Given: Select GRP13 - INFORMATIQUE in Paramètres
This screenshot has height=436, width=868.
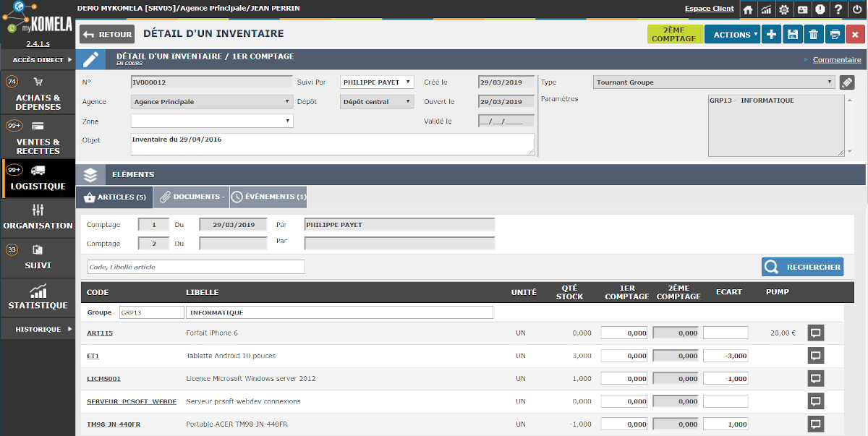Looking at the screenshot, I should [752, 101].
